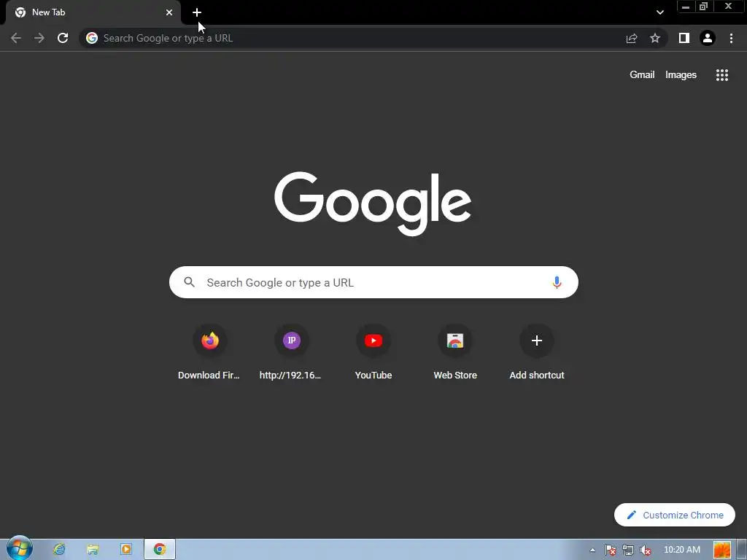Bookmark this tab with star icon
This screenshot has height=560, width=747.
coord(655,38)
